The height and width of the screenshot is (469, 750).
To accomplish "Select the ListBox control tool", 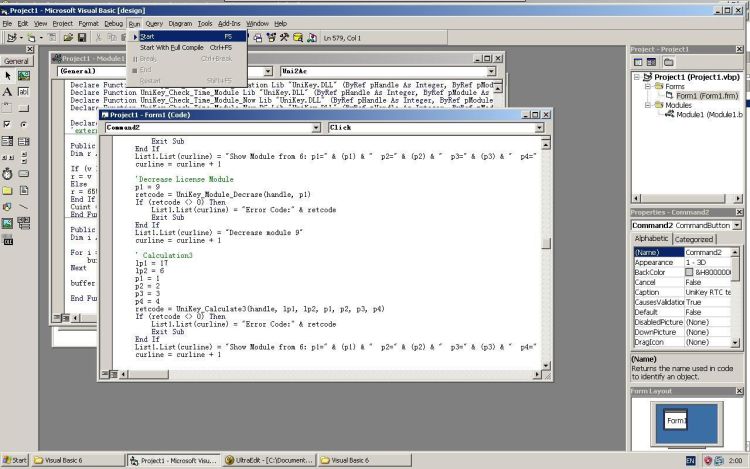I will 23,141.
